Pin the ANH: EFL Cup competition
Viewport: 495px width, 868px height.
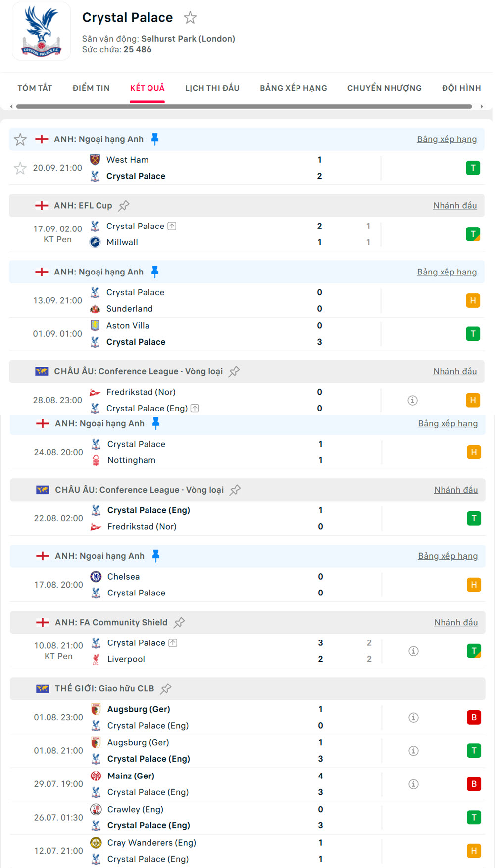pos(124,205)
